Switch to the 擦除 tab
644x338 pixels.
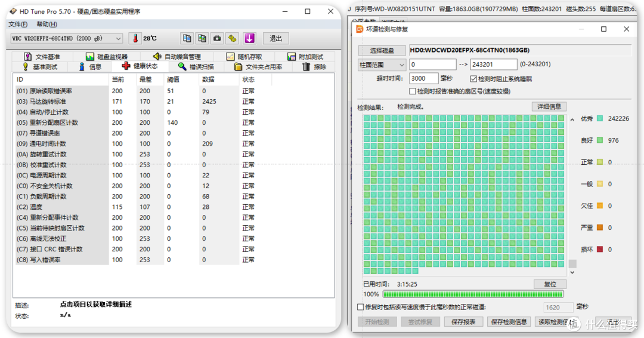315,67
